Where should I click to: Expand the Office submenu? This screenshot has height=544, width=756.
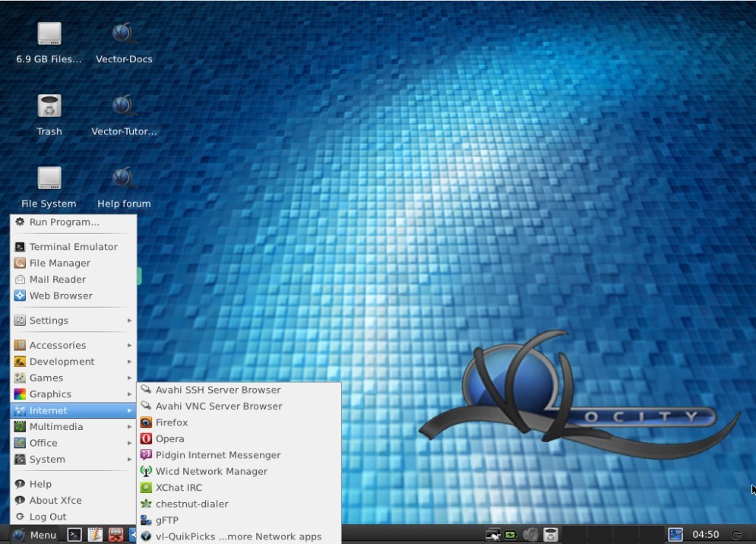tap(73, 443)
